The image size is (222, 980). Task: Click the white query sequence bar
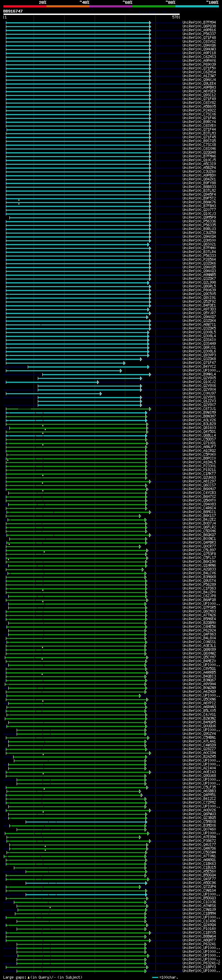point(92,14)
